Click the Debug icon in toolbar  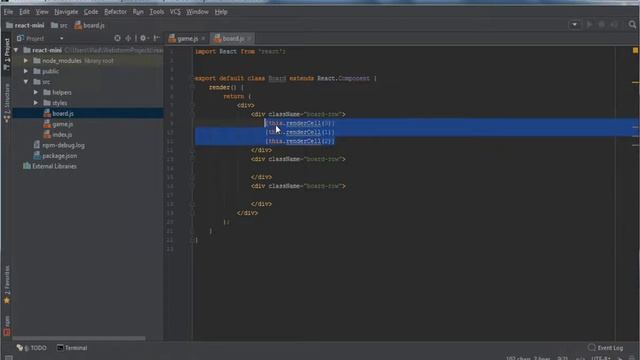(601, 25)
